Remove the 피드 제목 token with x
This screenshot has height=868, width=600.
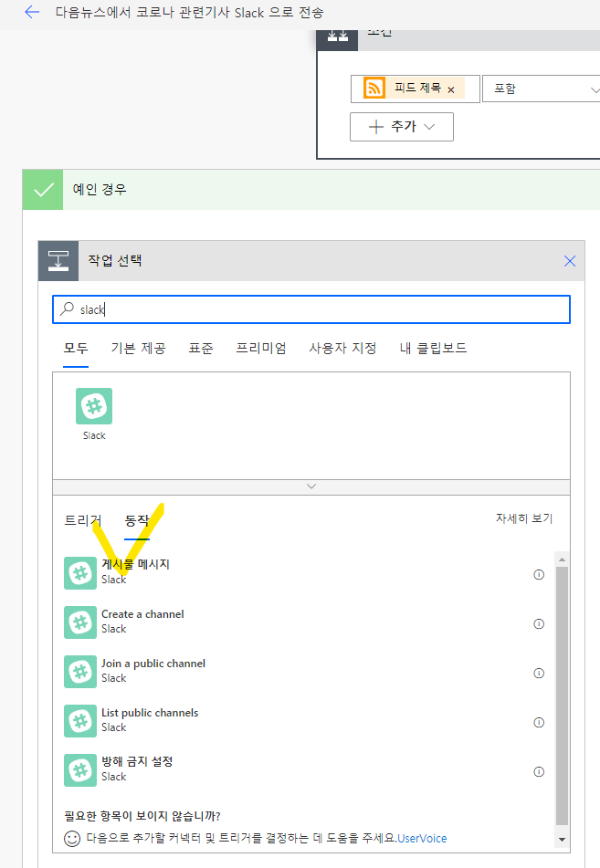451,89
